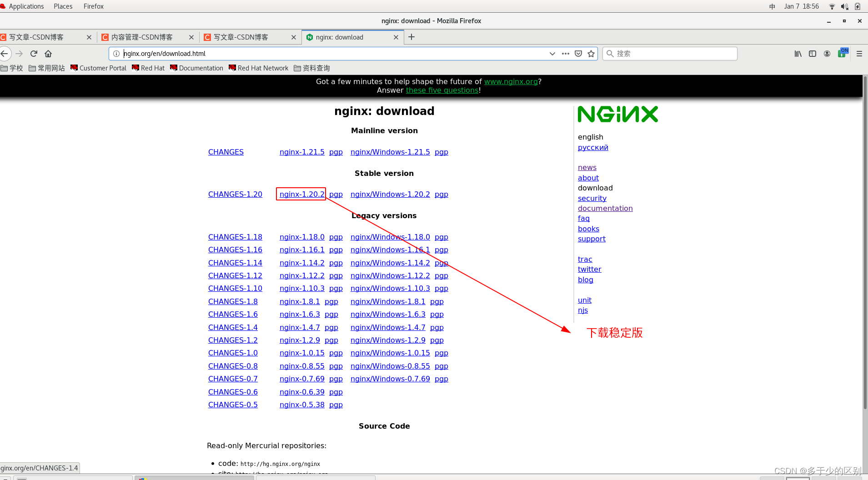Open Firefox account icon
This screenshot has width=868, height=480.
coord(827,54)
